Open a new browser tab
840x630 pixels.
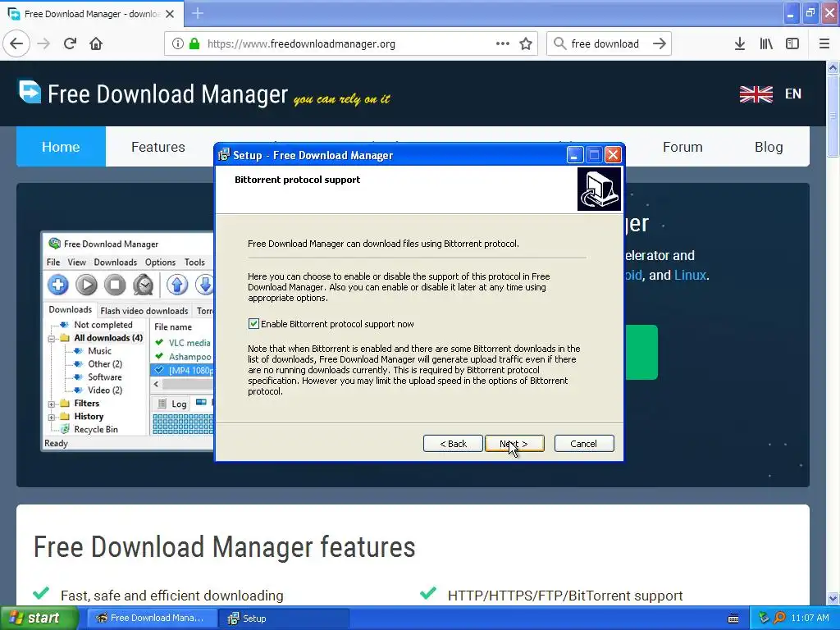(197, 13)
